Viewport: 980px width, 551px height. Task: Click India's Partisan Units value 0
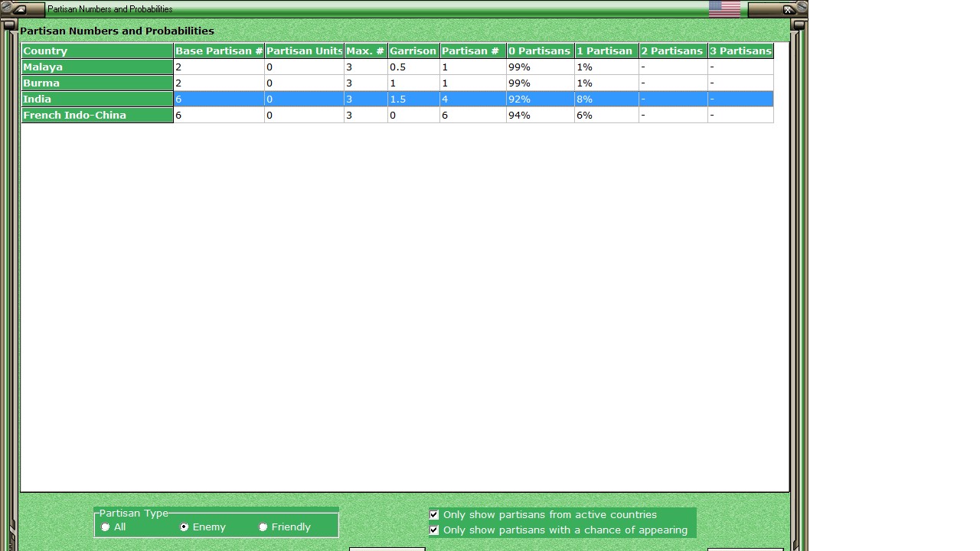304,99
